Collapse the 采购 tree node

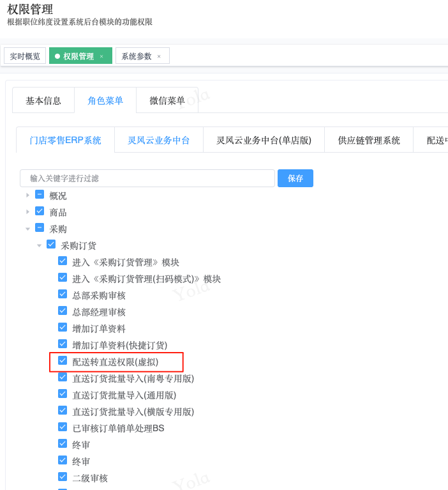27,229
